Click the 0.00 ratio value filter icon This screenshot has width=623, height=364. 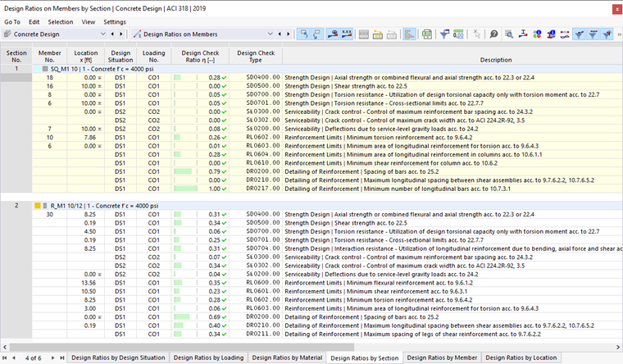(458, 34)
